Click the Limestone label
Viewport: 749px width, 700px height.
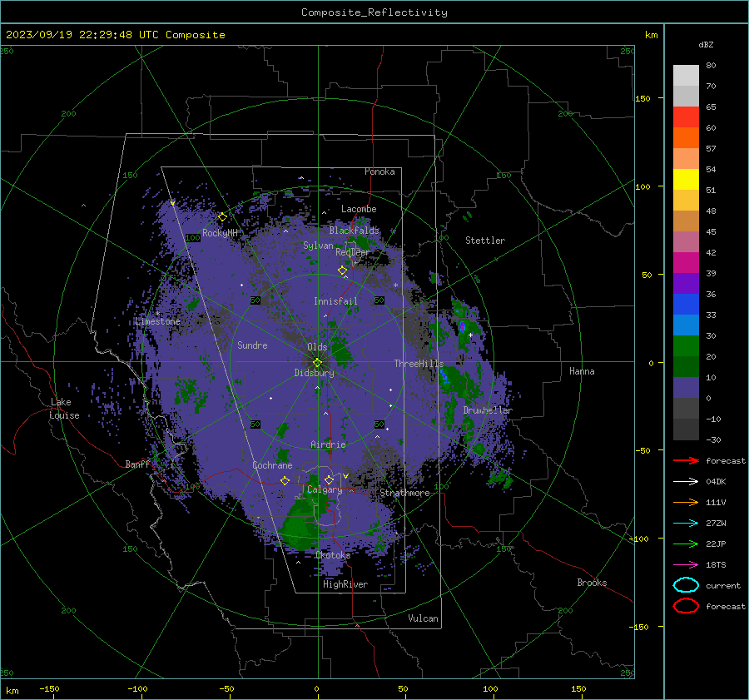click(x=157, y=321)
